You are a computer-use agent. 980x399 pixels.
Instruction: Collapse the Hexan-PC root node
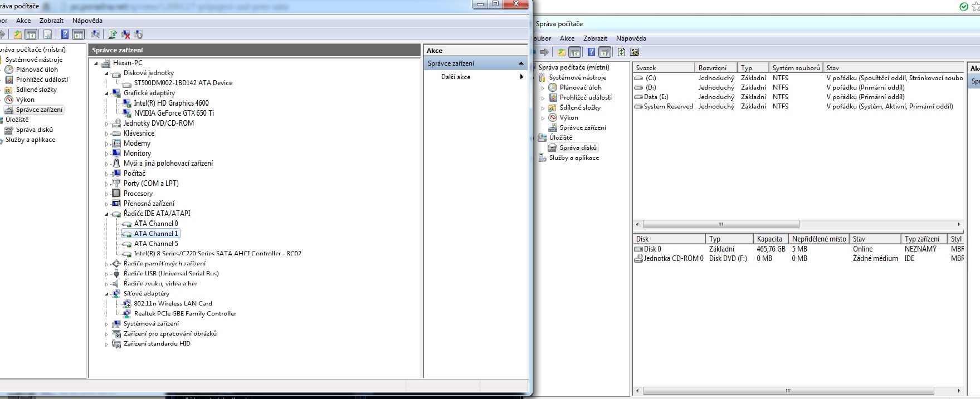point(96,63)
